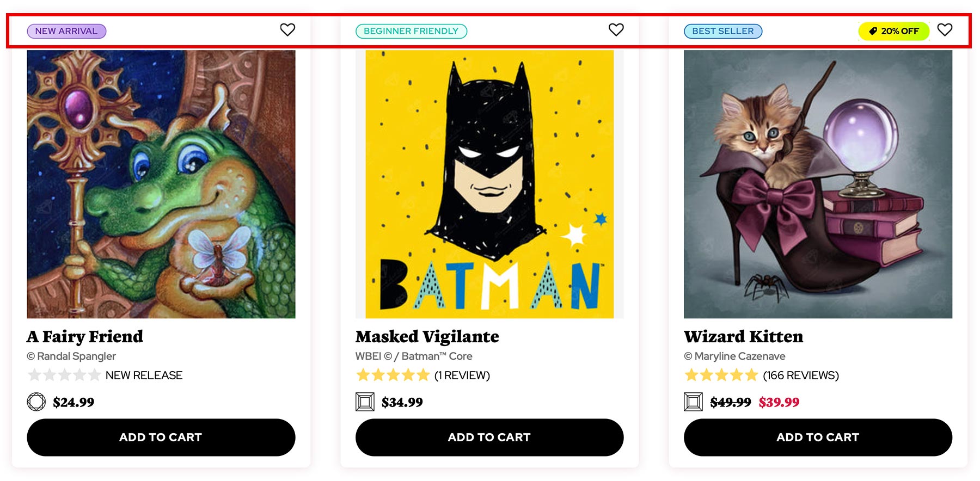Screen dimensions: 980x481
Task: Click star rating for Masked Vigilante
Action: 393,375
